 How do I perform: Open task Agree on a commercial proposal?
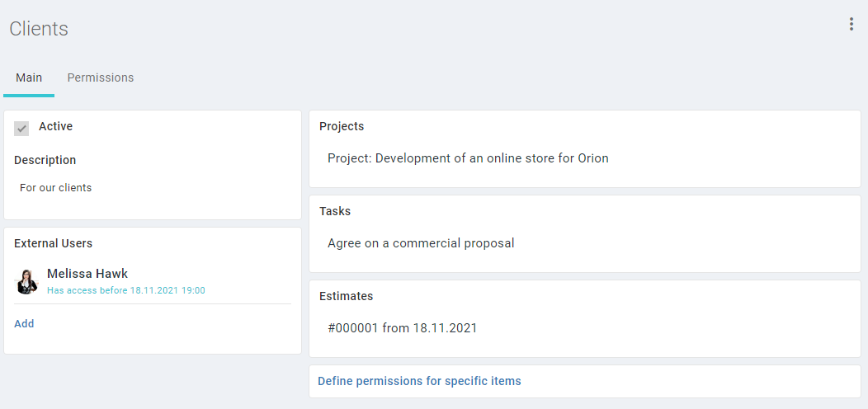(421, 243)
